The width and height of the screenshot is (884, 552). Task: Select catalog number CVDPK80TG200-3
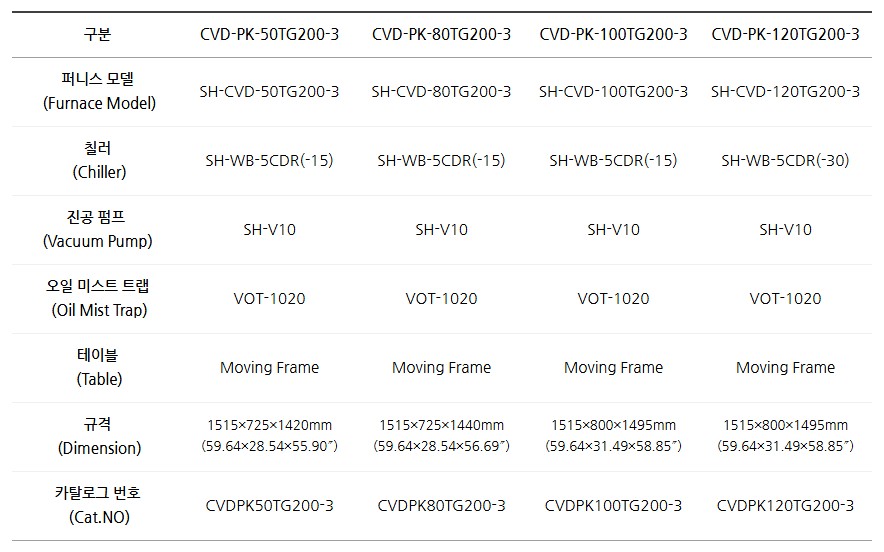[441, 505]
